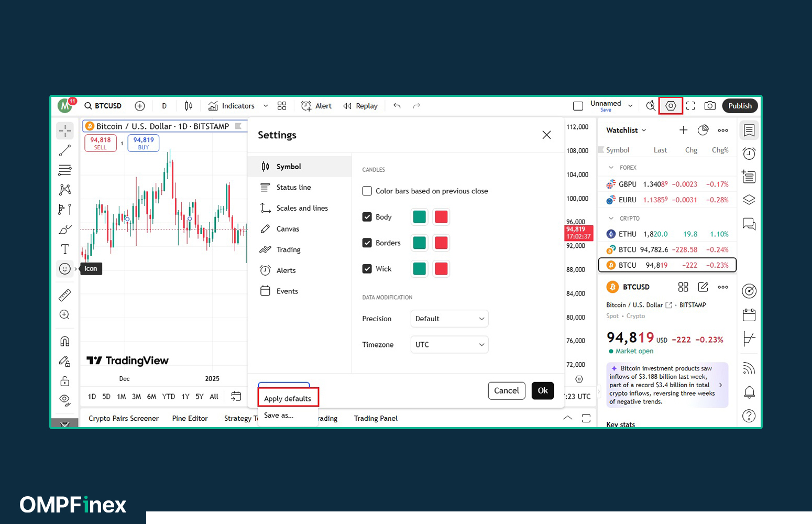This screenshot has height=524, width=812.
Task: Undo the last chart action
Action: click(397, 106)
